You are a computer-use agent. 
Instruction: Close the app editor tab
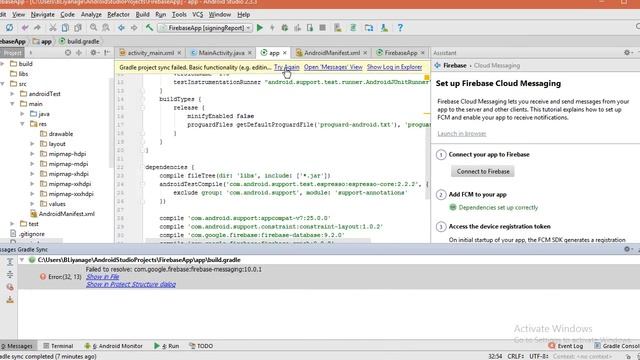pos(285,53)
